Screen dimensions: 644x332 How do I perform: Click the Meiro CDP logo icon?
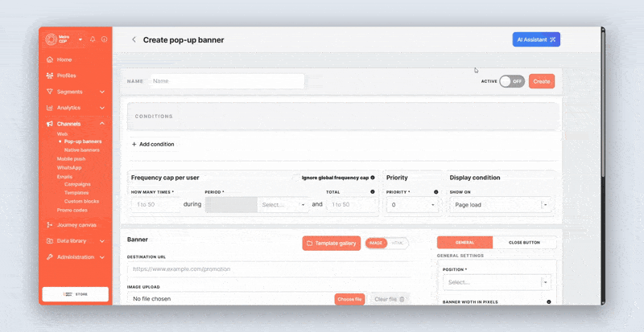51,39
